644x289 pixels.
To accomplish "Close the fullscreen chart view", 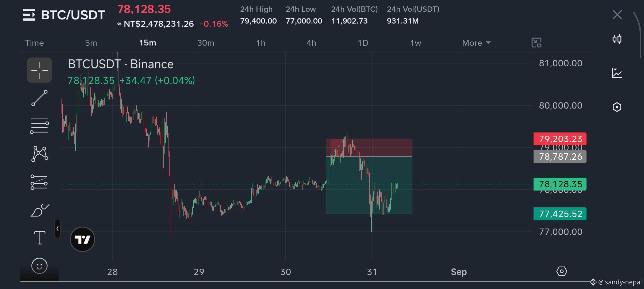I will coord(617,15).
